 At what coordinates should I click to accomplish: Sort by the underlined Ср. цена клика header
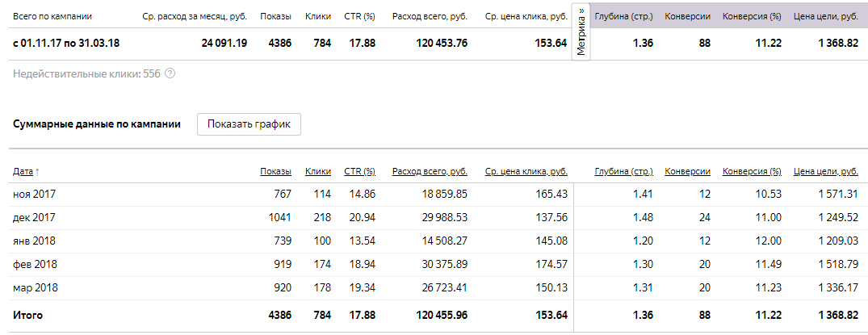526,171
